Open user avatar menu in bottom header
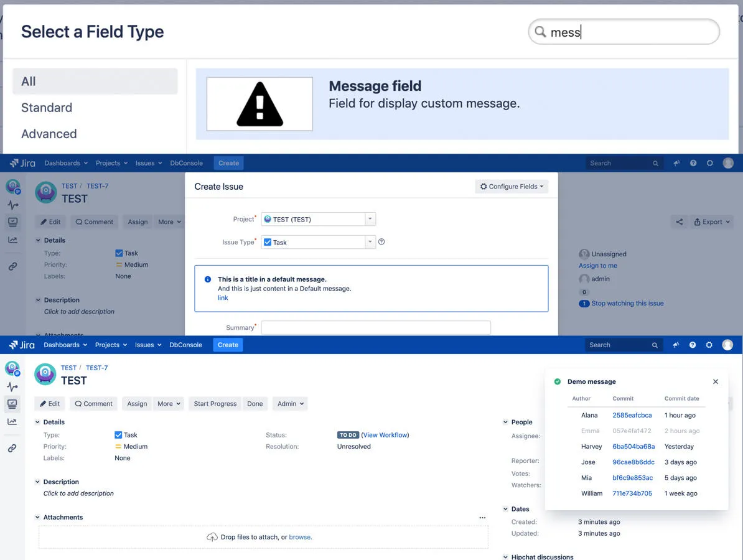 tap(727, 345)
